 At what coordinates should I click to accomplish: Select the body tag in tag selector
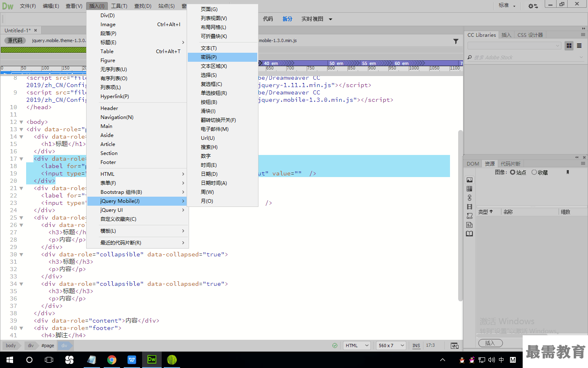tap(11, 346)
